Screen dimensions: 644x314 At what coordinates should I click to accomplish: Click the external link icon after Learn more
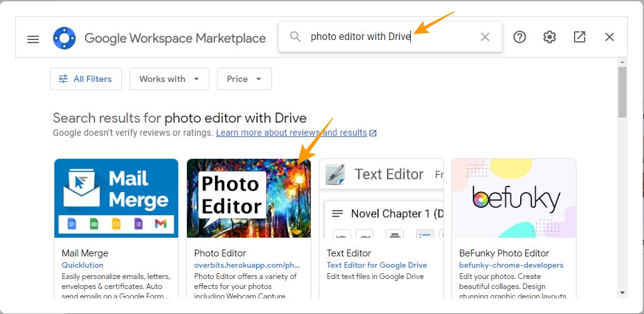tap(373, 133)
